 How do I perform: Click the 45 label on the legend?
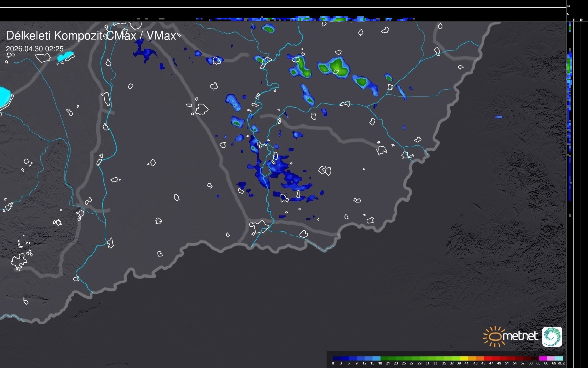pyautogui.click(x=483, y=363)
